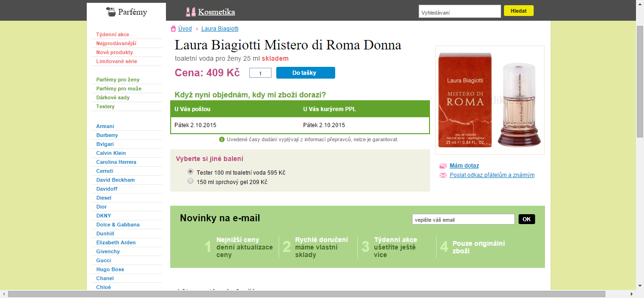Click the Úvod breadcrumb link

click(185, 29)
